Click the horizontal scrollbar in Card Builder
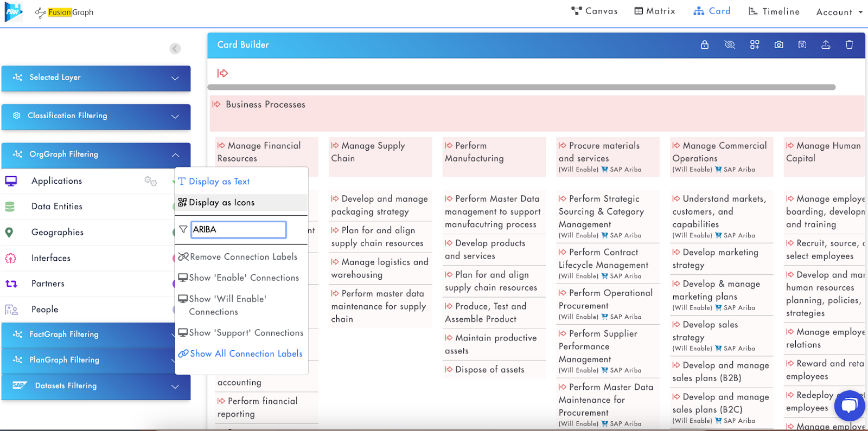Image resolution: width=868 pixels, height=431 pixels. [521, 87]
